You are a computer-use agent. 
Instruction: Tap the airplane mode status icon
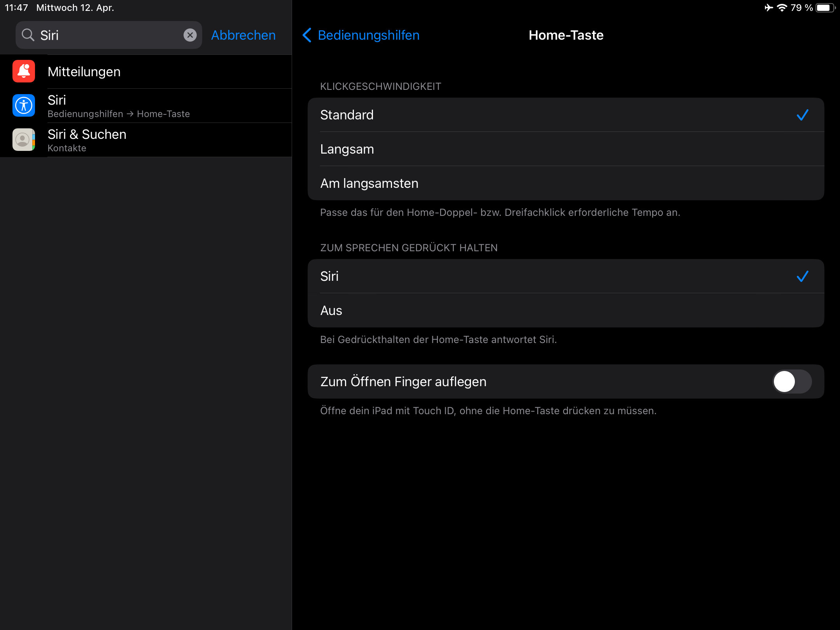(768, 8)
